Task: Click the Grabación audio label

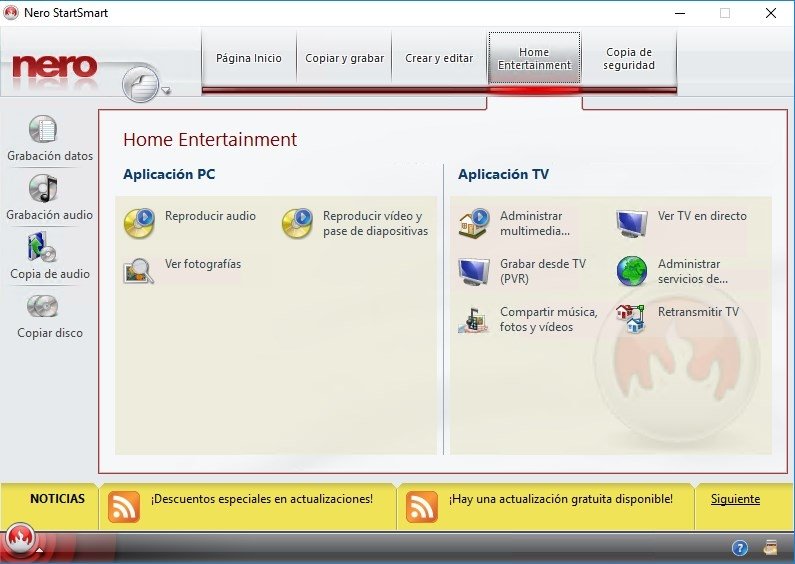Action: point(49,215)
